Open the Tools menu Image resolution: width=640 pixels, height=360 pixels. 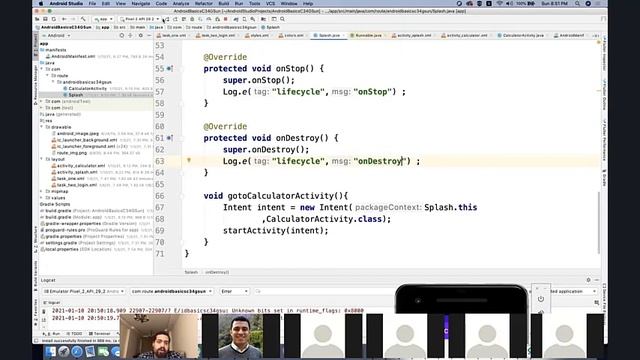point(255,3)
